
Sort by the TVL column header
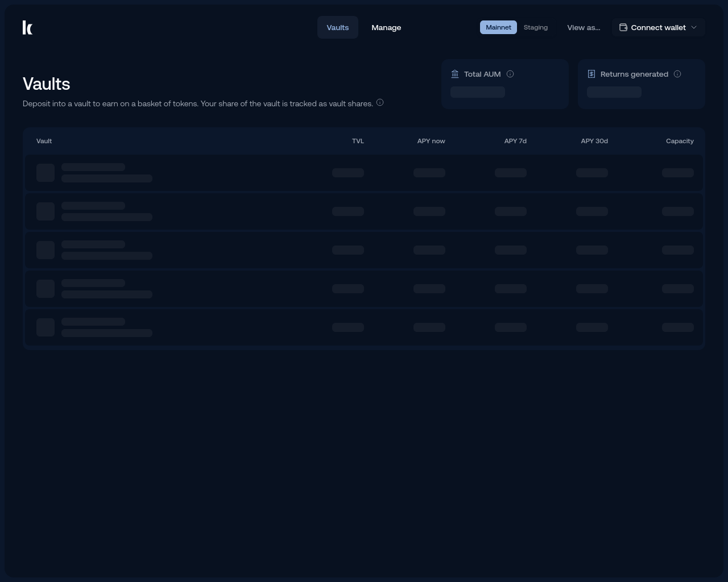coord(358,141)
